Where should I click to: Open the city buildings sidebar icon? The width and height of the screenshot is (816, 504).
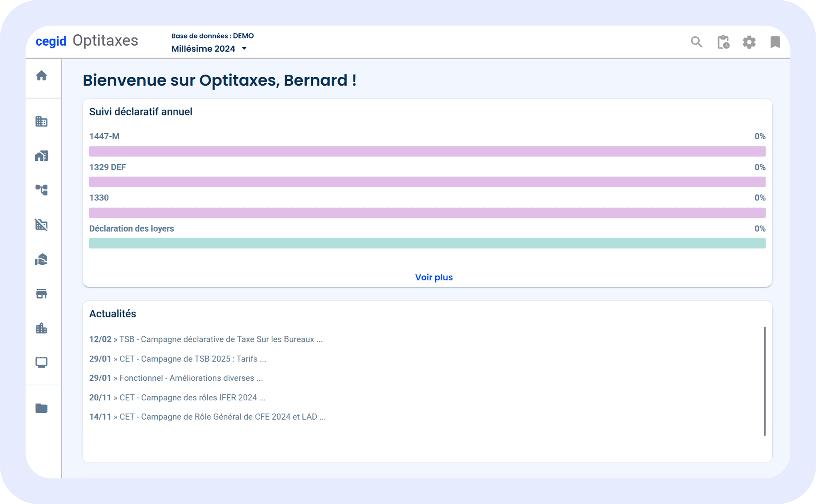[42, 328]
